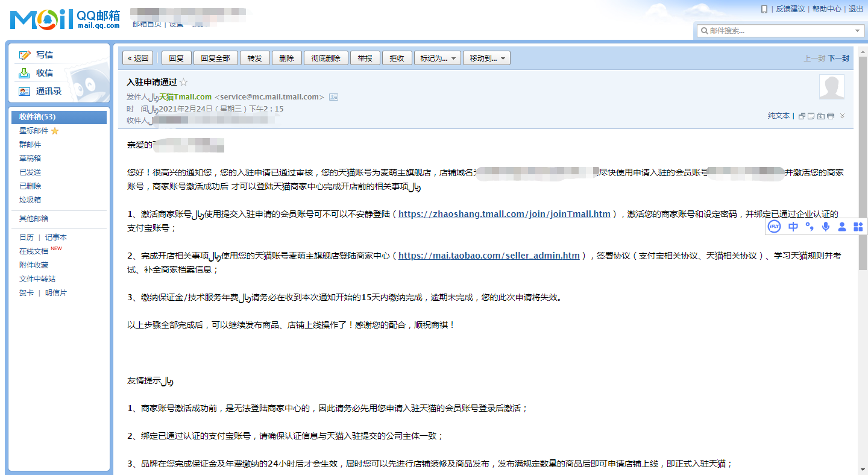Image resolution: width=868 pixels, height=475 pixels.
Task: Open 其他邮箱 other mailboxes
Action: tap(34, 219)
